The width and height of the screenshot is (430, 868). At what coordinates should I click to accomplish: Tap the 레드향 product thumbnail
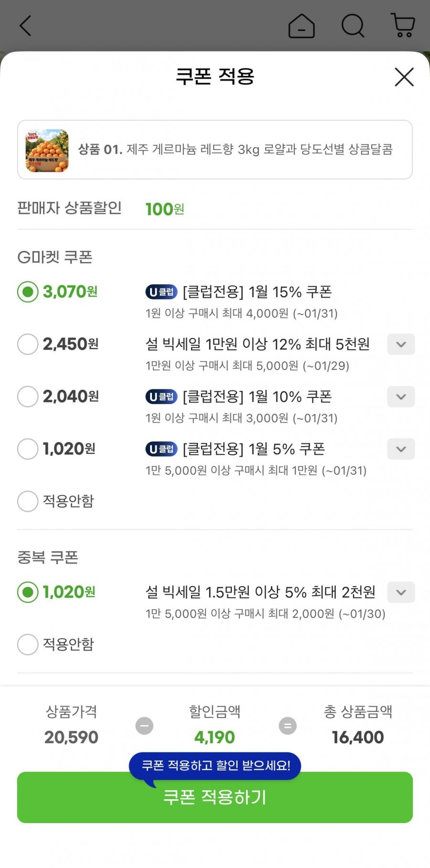[x=47, y=150]
